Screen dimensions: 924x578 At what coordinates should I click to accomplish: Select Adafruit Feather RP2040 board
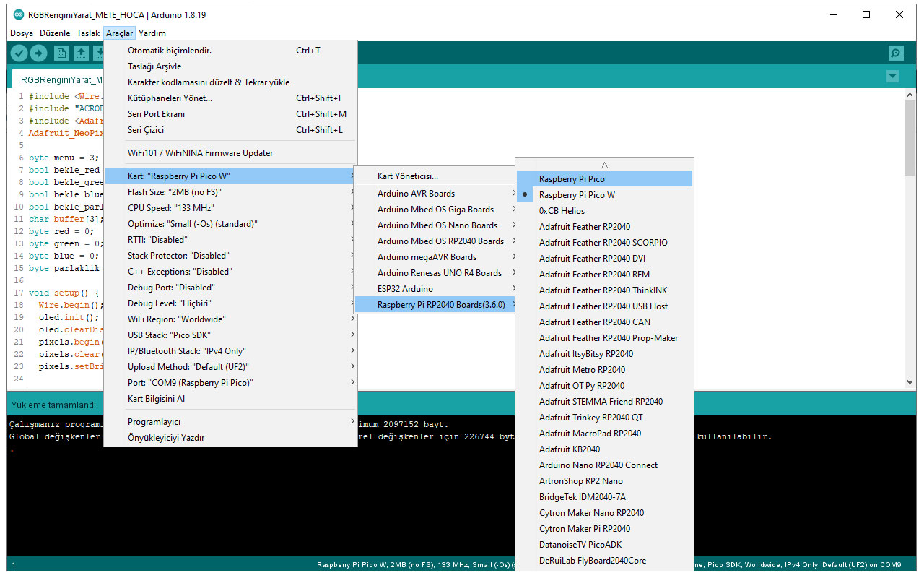coord(604,227)
